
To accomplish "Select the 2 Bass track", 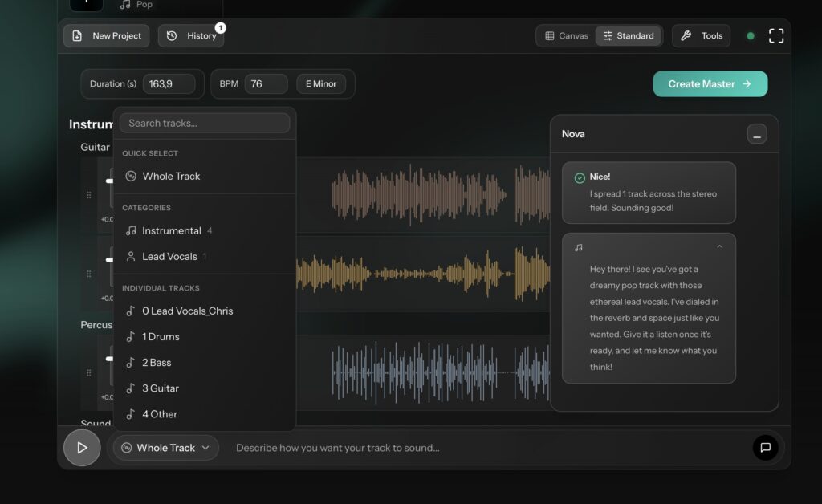I will [157, 362].
